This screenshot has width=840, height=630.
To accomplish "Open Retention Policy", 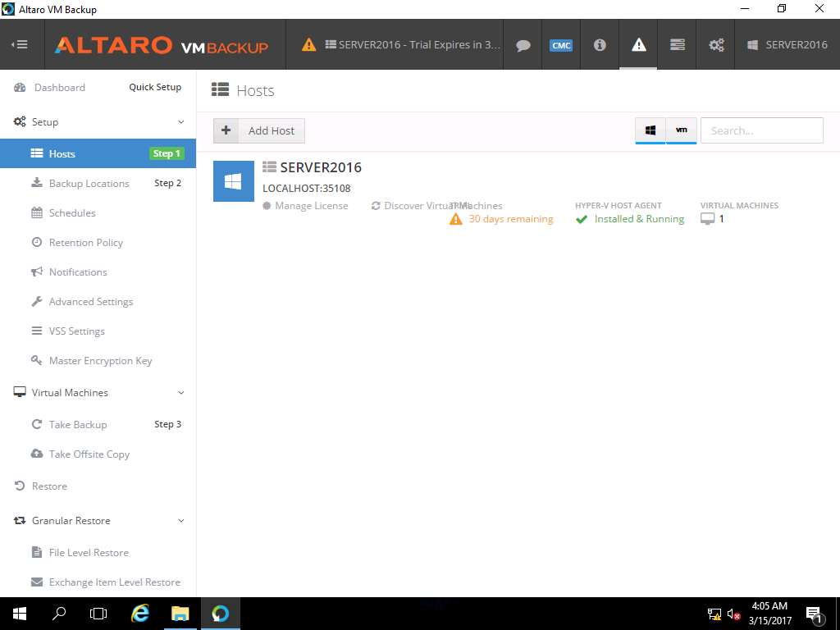I will click(x=85, y=243).
